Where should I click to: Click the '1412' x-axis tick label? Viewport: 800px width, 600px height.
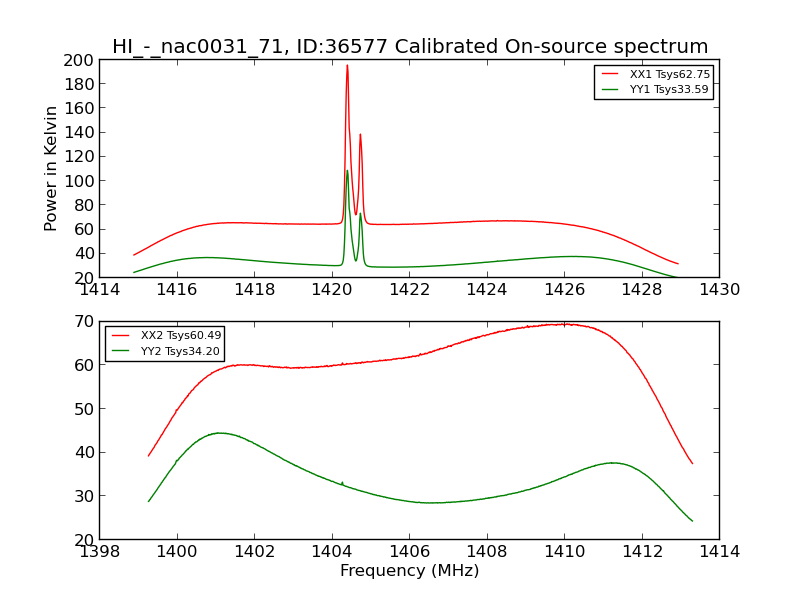click(642, 552)
